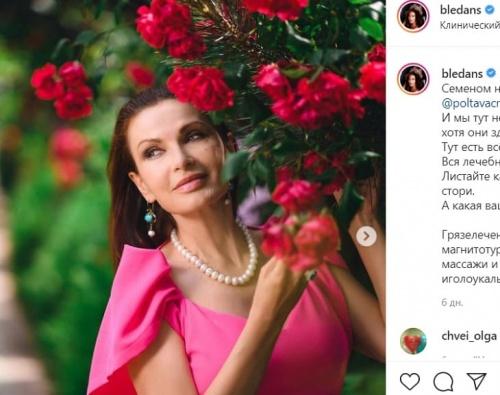
Task: Click the 6 дн. post timestamp
Action: (452, 303)
